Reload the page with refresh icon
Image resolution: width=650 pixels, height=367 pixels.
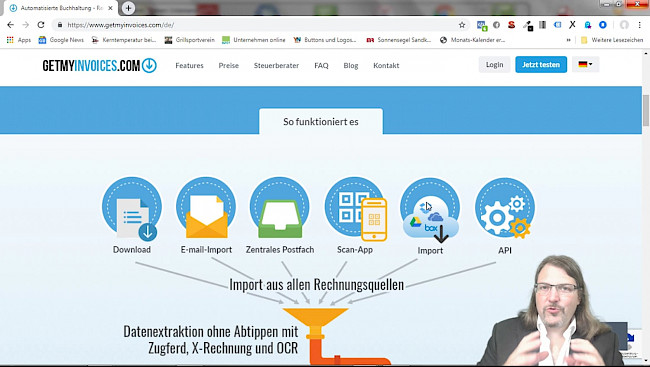[x=41, y=25]
